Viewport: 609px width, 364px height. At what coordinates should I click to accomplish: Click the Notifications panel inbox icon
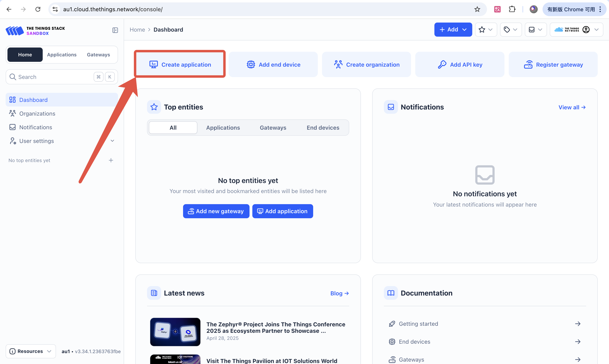(391, 107)
